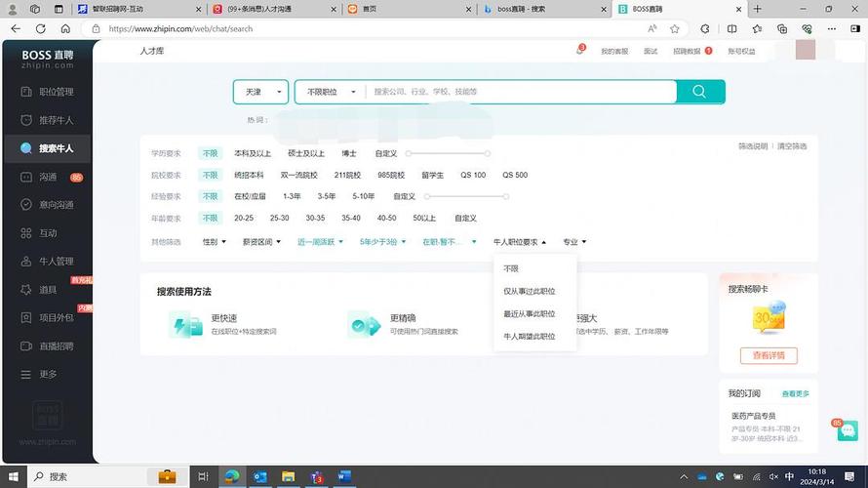Open 道具 in the sidebar
This screenshot has height=488, width=868.
(x=47, y=290)
